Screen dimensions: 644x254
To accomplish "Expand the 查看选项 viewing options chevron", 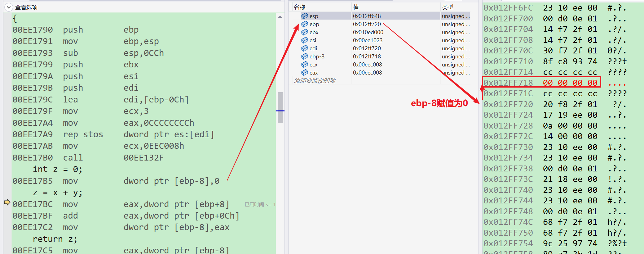I will coord(9,7).
